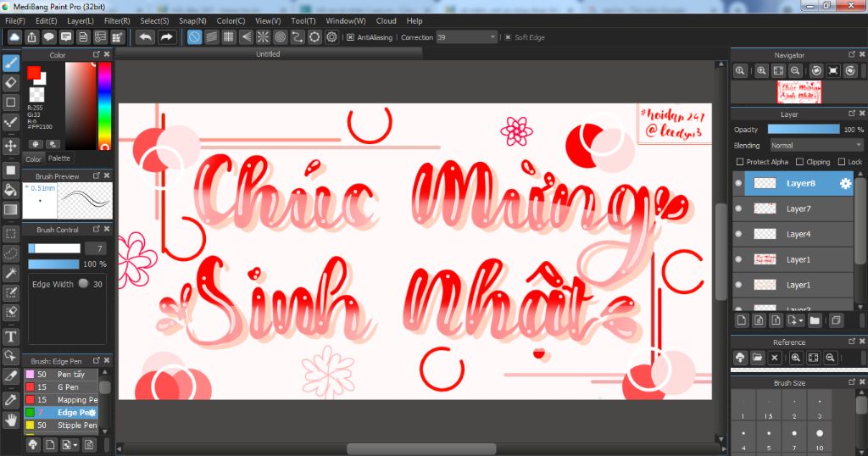Select the Move tool
The image size is (868, 456).
(10, 146)
